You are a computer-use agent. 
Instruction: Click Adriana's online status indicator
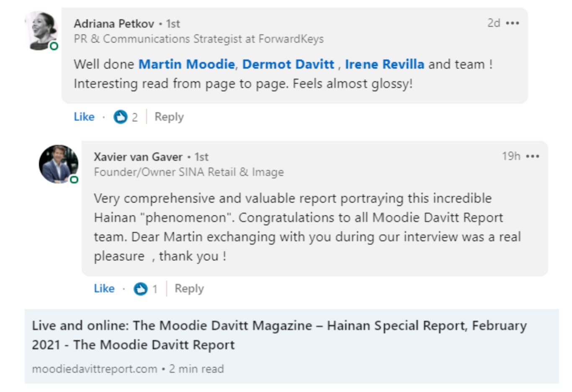(x=54, y=46)
